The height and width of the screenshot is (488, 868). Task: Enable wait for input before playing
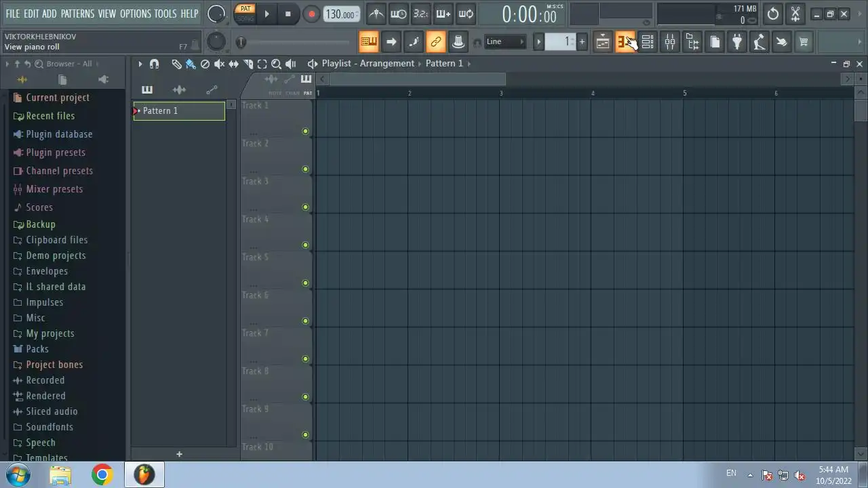pos(399,14)
